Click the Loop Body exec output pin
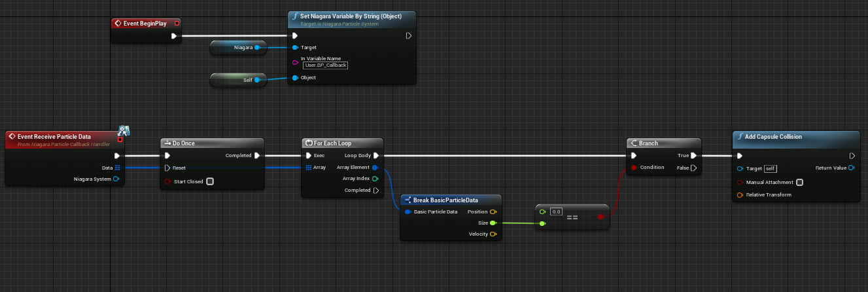This screenshot has height=292, width=868. [375, 156]
